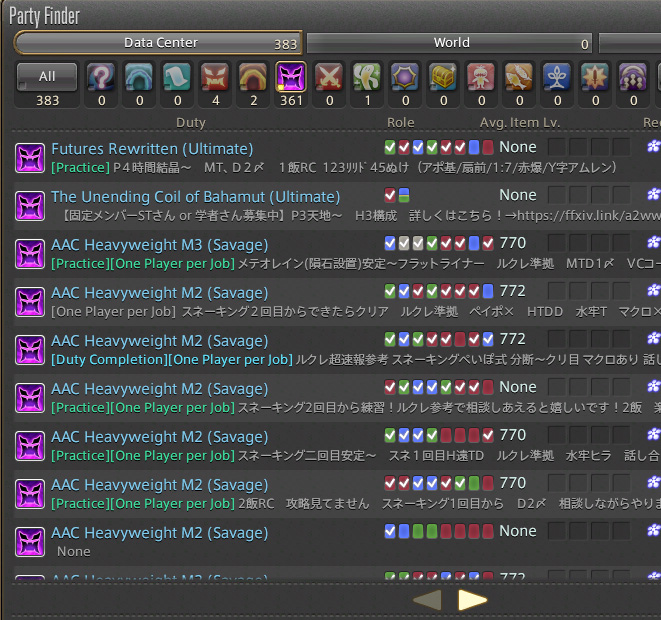Select the Guildhests scroll category icon
Viewport: 661px width, 620px height.
177,77
